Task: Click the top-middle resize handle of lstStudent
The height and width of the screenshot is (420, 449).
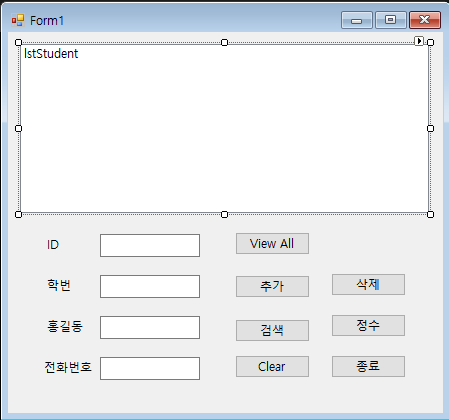Action: [x=225, y=42]
